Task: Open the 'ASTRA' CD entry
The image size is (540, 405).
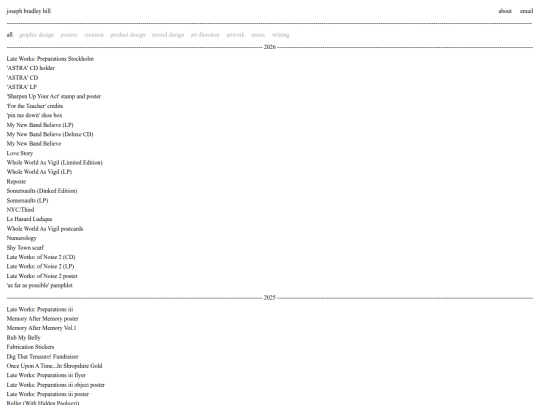Action: [22, 78]
